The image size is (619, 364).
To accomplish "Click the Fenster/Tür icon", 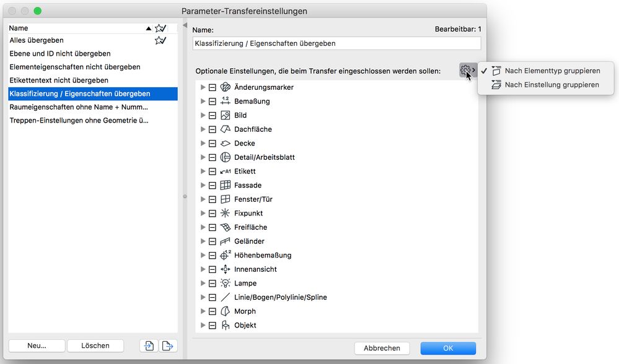I will tap(225, 199).
